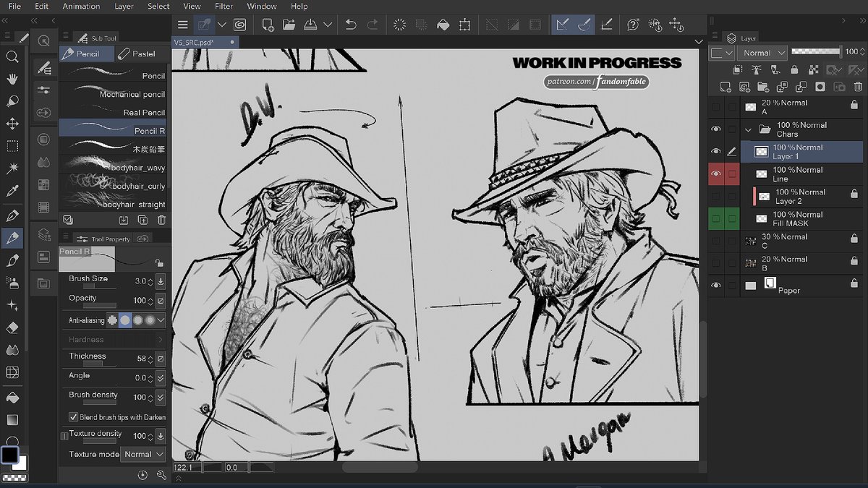Select the Hand move tool
The image size is (868, 488).
[12, 78]
